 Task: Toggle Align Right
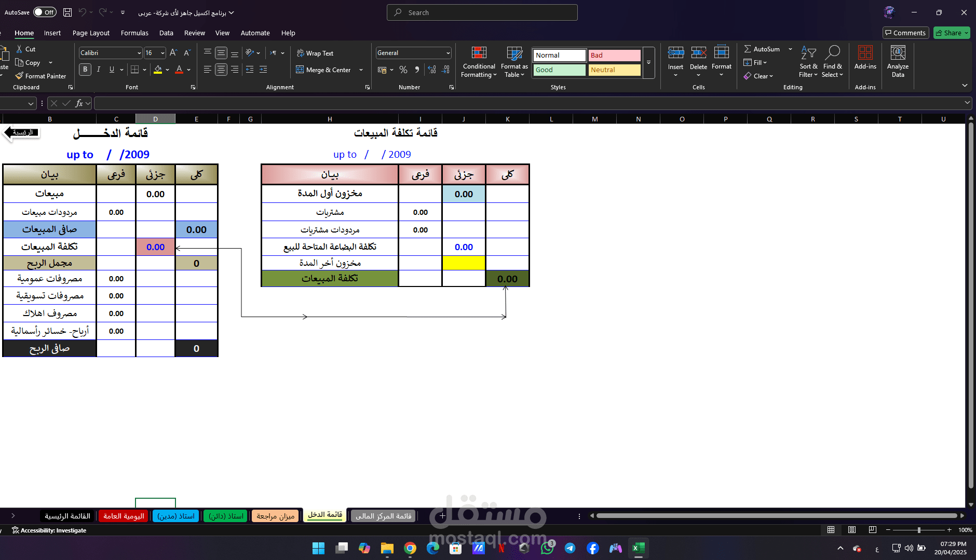click(x=235, y=70)
